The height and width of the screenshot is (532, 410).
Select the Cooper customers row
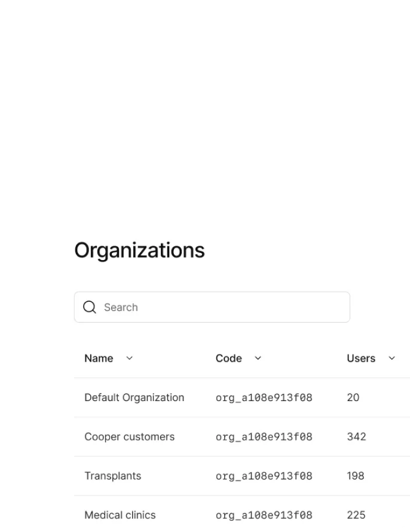pos(129,437)
